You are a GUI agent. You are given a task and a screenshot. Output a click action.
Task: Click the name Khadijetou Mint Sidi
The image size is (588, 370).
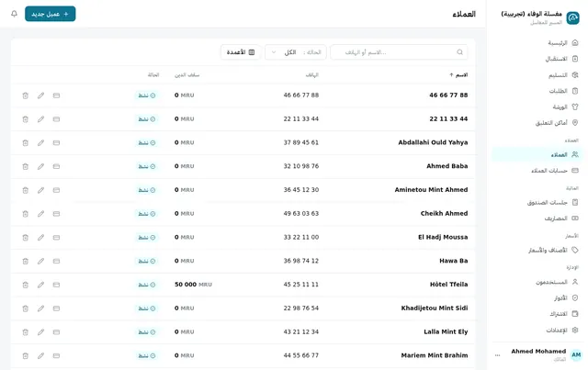[x=435, y=308]
